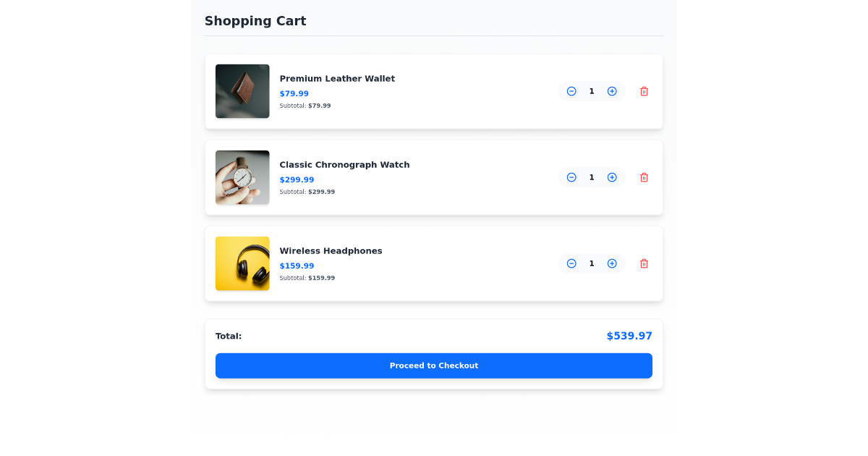868x456 pixels.
Task: Select the Premium Leather Wallet title
Action: tap(337, 78)
